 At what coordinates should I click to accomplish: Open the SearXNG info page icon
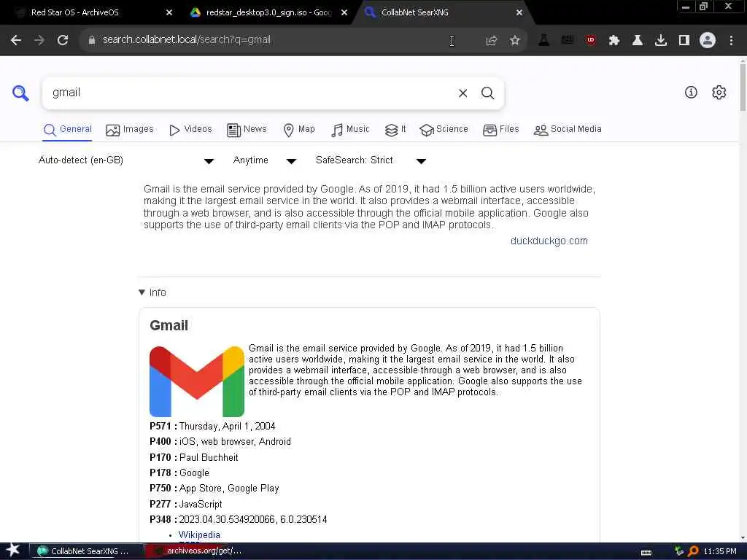pyautogui.click(x=691, y=93)
